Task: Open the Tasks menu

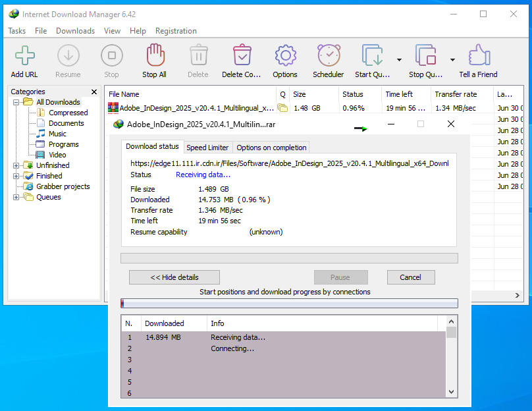Action: 17,31
